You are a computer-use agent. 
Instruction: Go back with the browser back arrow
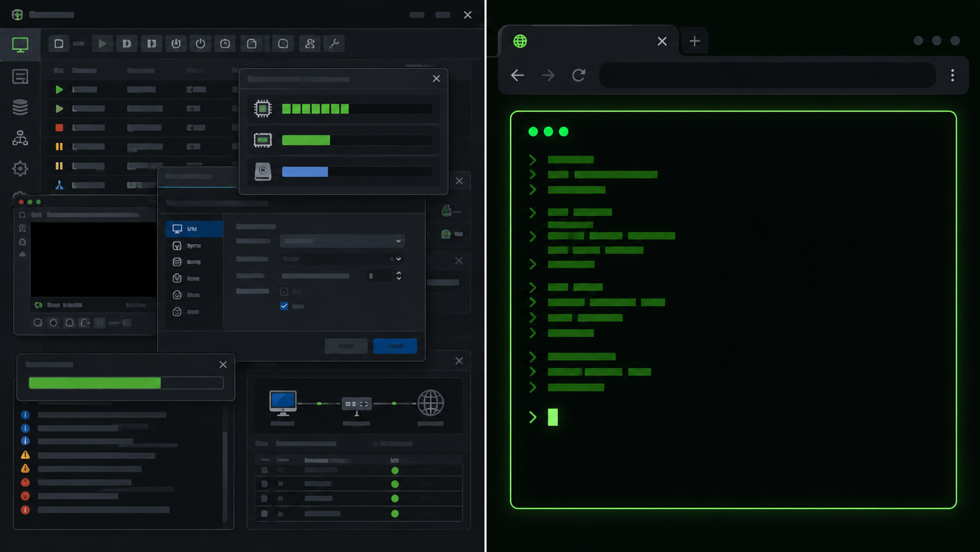517,75
